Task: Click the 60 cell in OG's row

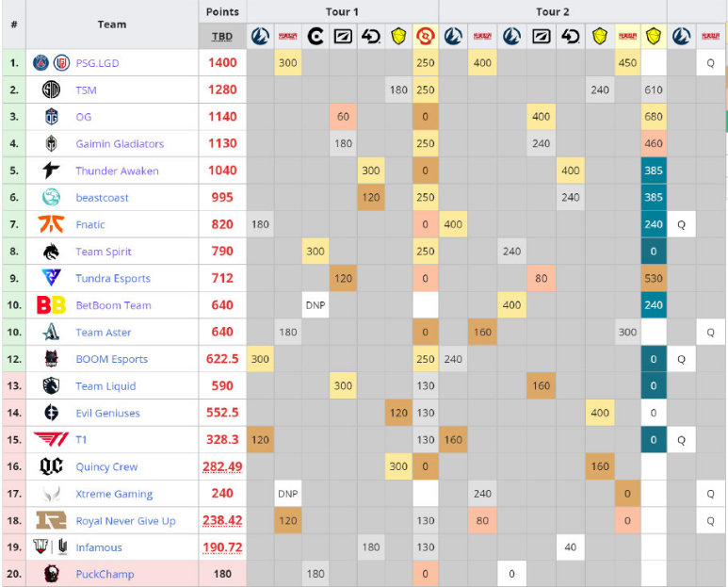Action: tap(343, 117)
